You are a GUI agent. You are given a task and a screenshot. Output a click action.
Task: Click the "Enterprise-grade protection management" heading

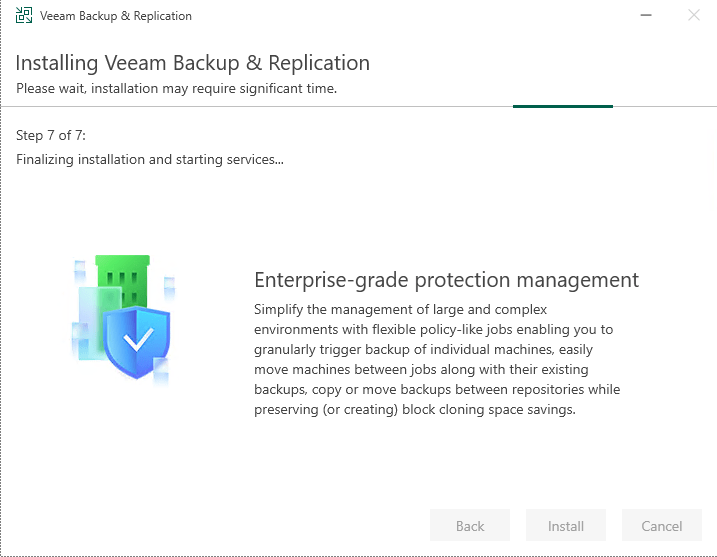click(x=446, y=279)
